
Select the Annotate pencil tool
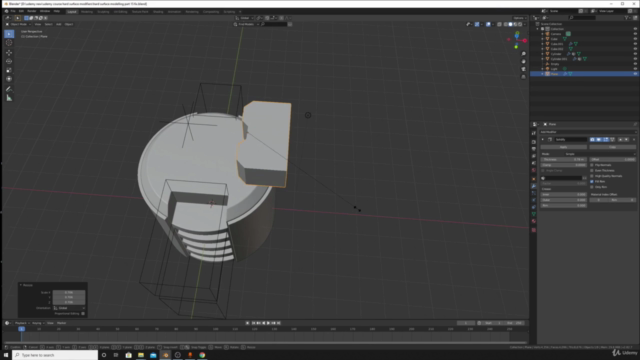(9, 89)
